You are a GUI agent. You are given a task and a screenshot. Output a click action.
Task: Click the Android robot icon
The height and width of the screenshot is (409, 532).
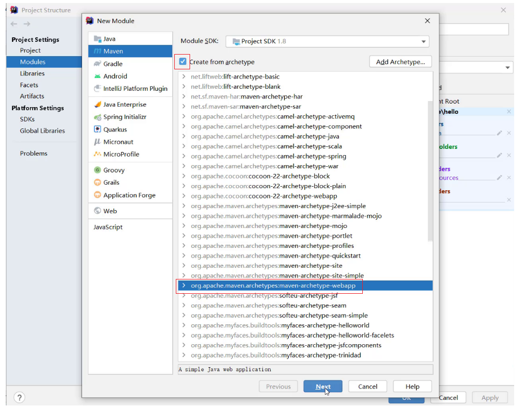(x=97, y=76)
